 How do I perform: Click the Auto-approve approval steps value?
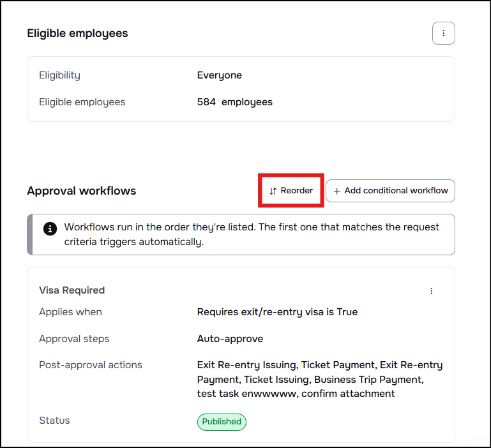point(230,339)
